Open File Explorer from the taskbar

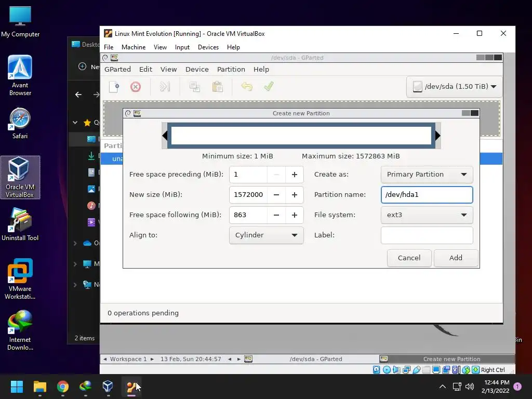pyautogui.click(x=39, y=387)
